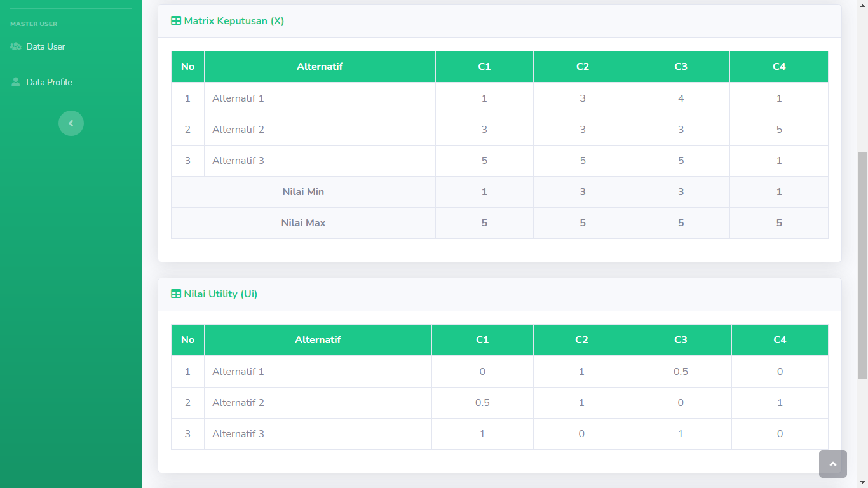Select Alternatif 3 row in Nilai Utility table
The image size is (868, 488).
click(499, 434)
